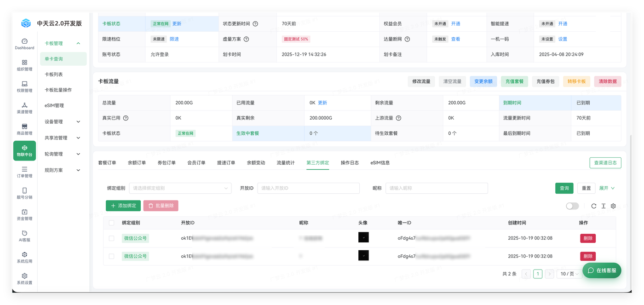Viewport: 644px width, 305px height.
Task: Open table density (row height) icon
Action: pos(604,206)
